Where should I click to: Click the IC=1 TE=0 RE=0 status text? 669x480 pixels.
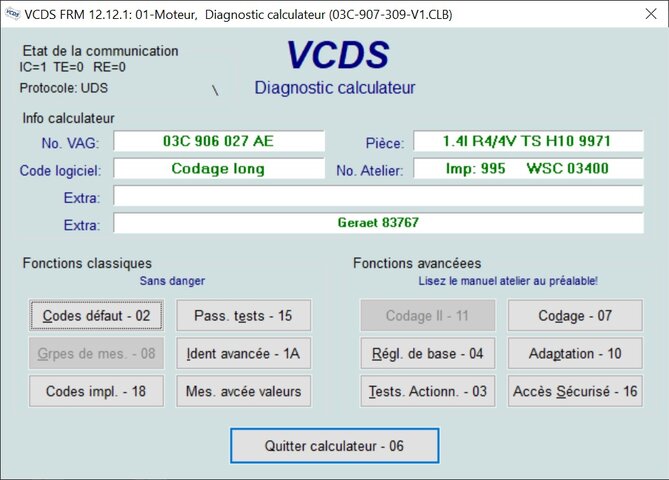(x=73, y=67)
